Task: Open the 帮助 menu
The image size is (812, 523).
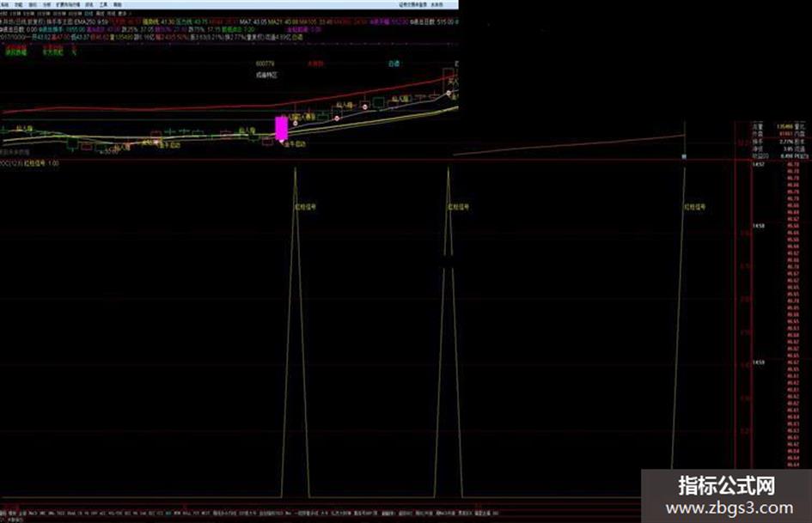Action: (118, 4)
